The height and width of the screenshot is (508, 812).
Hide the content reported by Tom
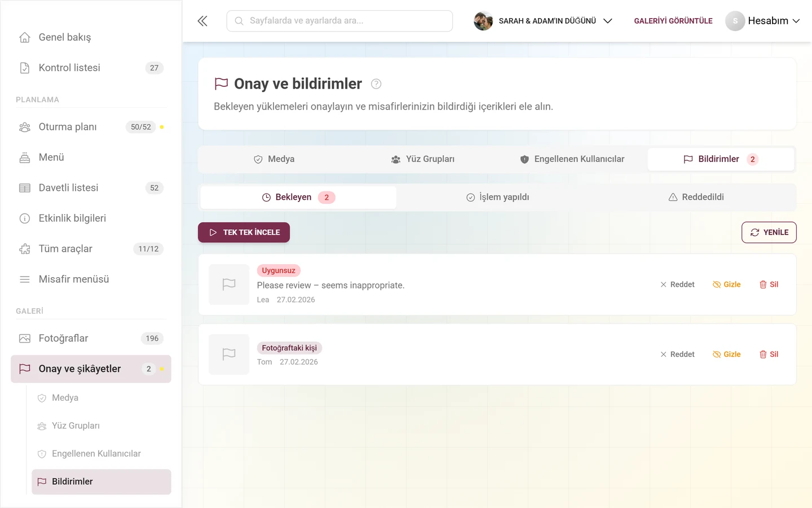[727, 354]
